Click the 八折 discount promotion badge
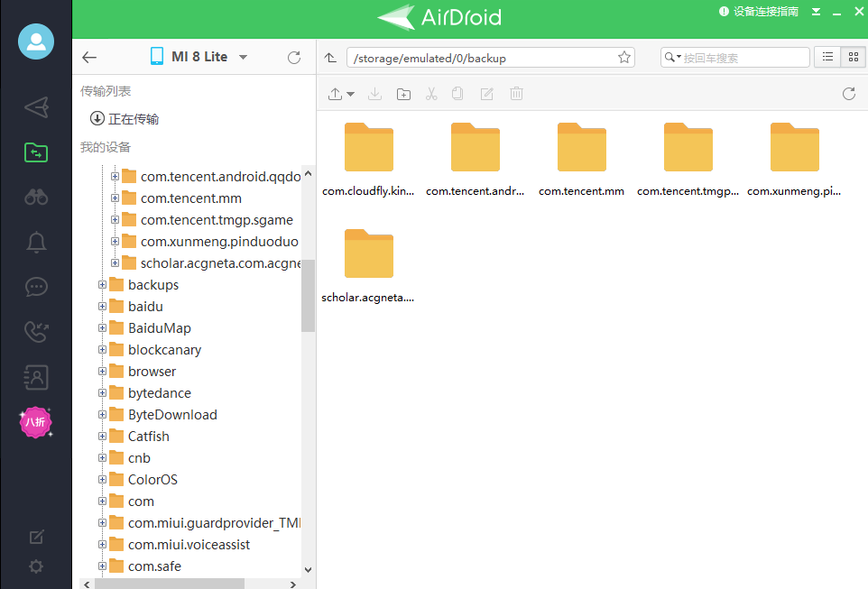Viewport: 868px width, 589px height. (x=36, y=422)
